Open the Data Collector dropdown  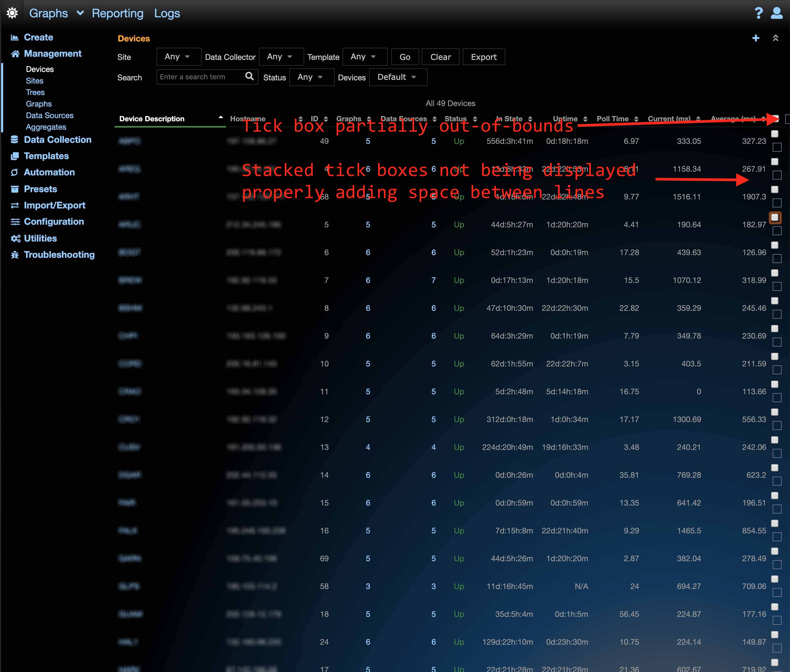[x=281, y=57]
